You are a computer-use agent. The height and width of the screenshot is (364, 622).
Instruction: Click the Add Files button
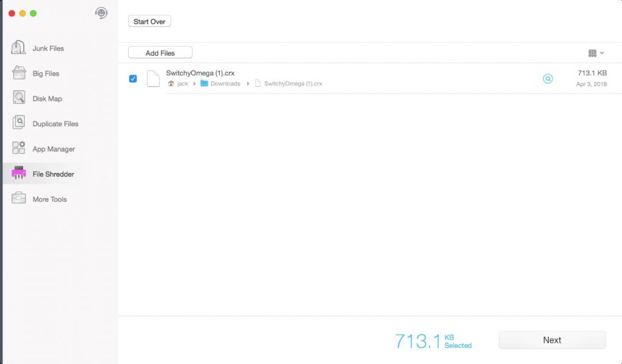tap(160, 53)
